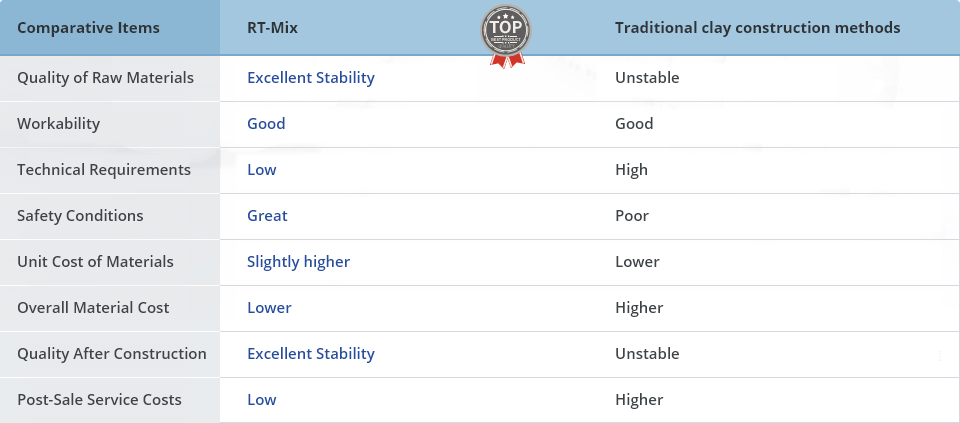
Task: Click Low for Post-Sale Service Costs
Action: coord(261,400)
